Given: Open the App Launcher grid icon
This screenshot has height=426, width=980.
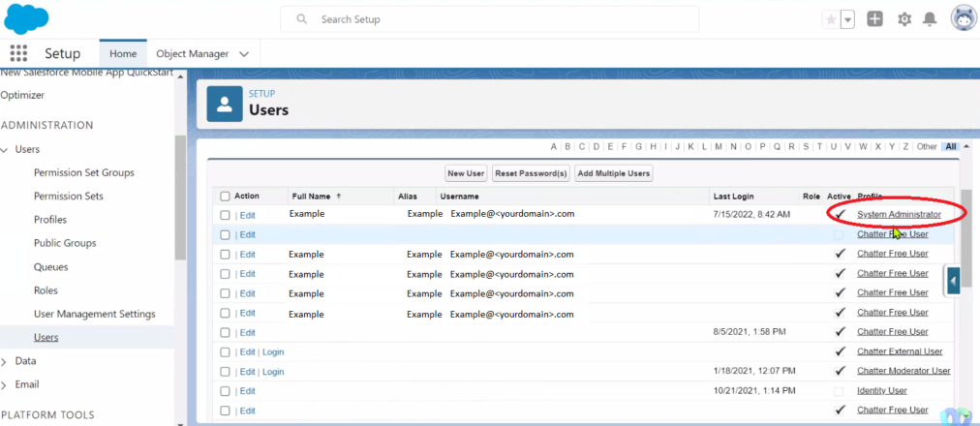Looking at the screenshot, I should click(18, 53).
